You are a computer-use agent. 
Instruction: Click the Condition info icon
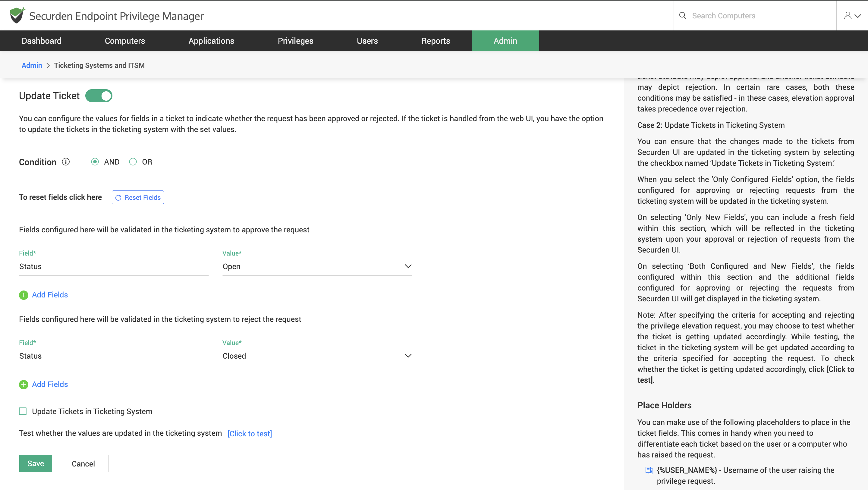pos(66,162)
